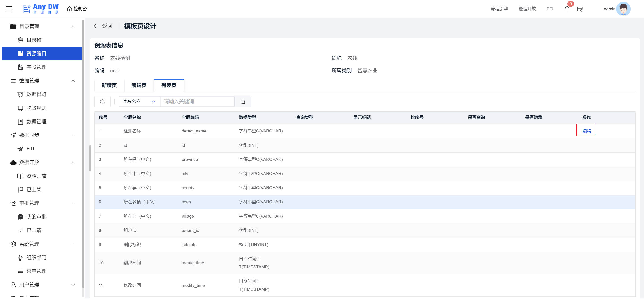
Task: Click the back arrow next to 返回
Action: point(96,26)
